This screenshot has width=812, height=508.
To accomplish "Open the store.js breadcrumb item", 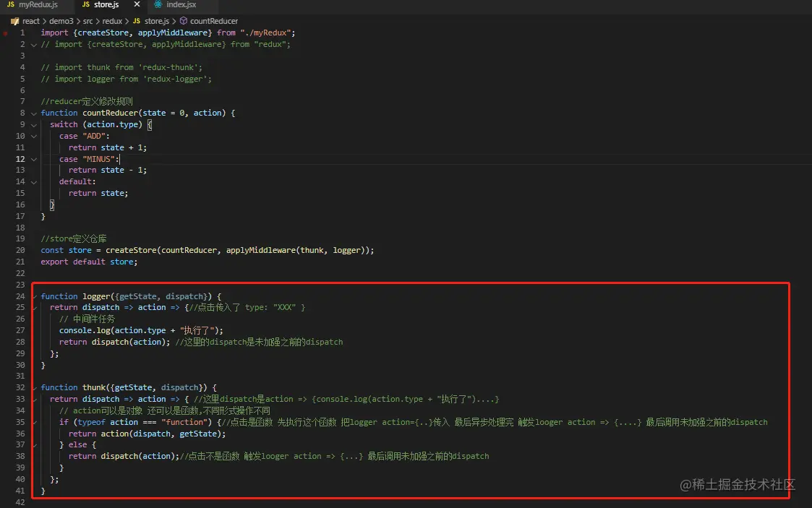I will 156,21.
